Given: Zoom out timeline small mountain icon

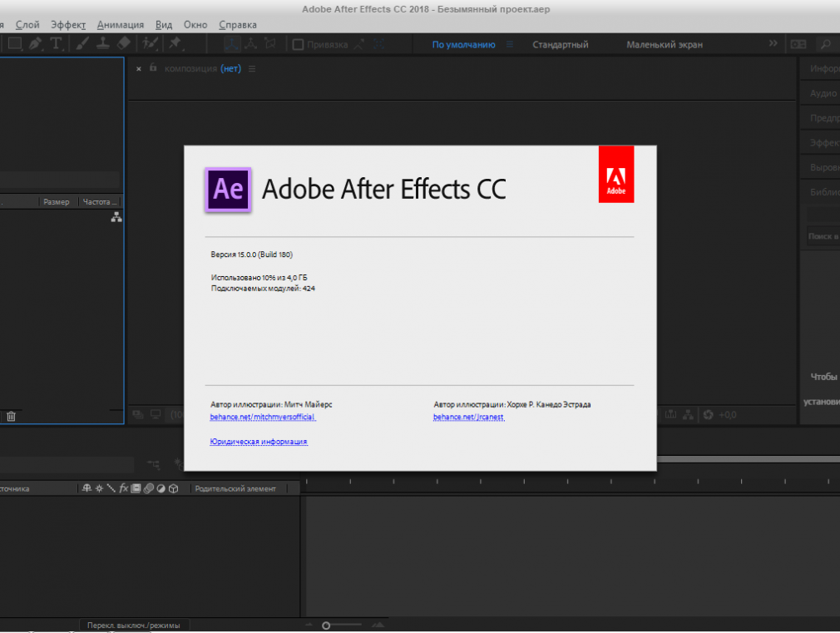Looking at the screenshot, I should coord(309,625).
